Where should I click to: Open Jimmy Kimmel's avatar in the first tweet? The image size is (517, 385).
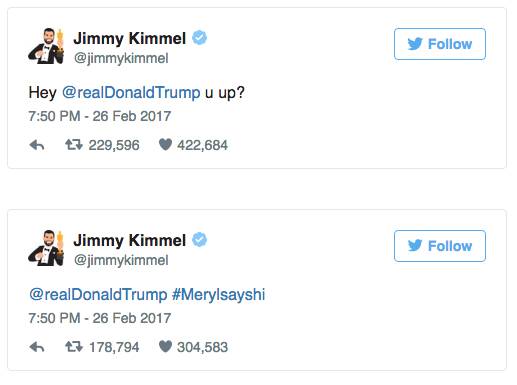[46, 46]
